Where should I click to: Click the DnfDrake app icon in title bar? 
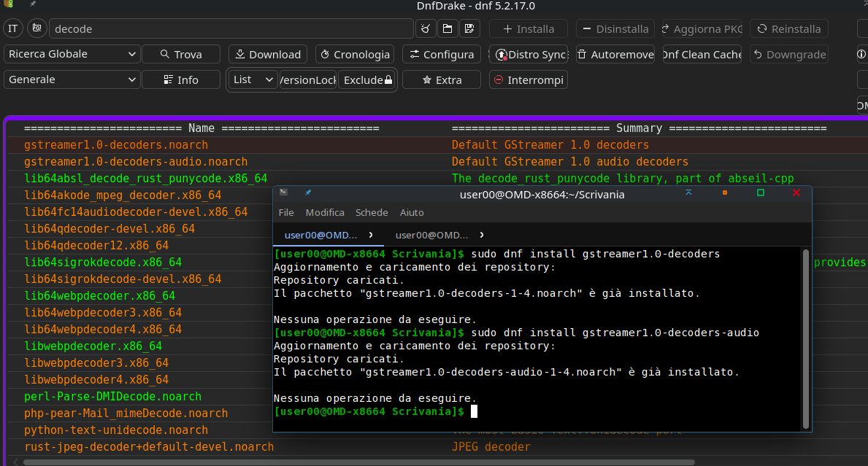8,4
